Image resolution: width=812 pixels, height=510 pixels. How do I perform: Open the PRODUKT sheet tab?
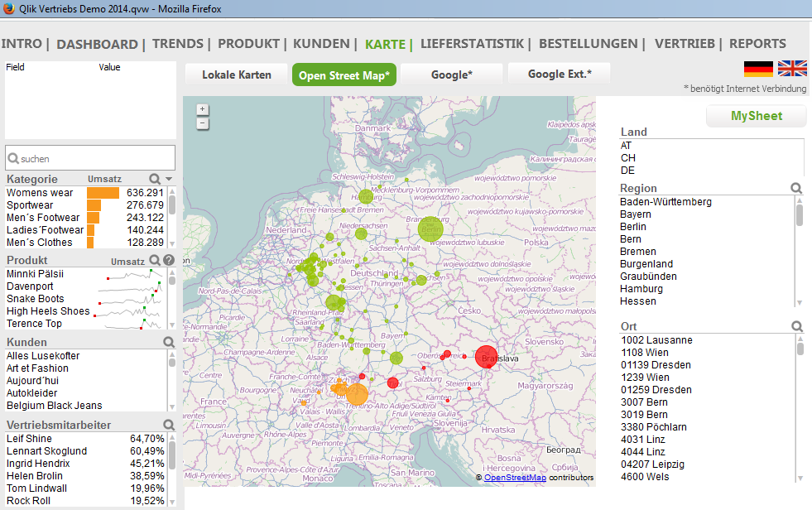click(x=248, y=44)
